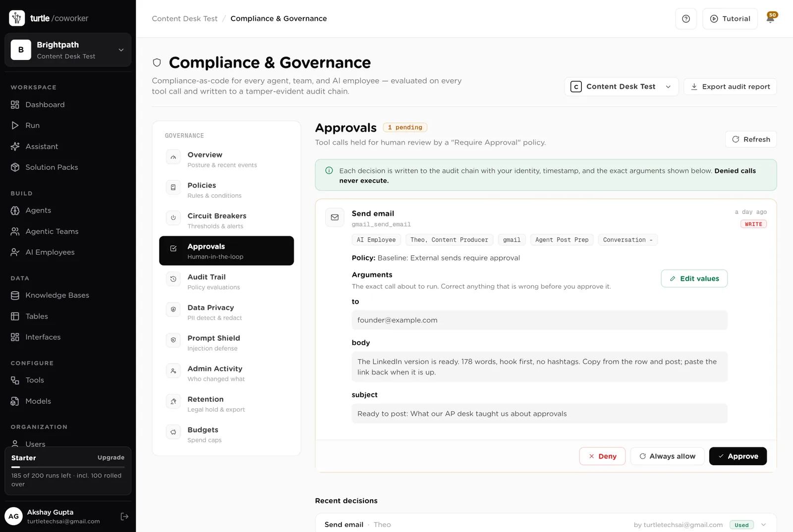Image resolution: width=793 pixels, height=532 pixels.
Task: Select the Approvals Human-in-the-loop tab
Action: click(x=227, y=251)
